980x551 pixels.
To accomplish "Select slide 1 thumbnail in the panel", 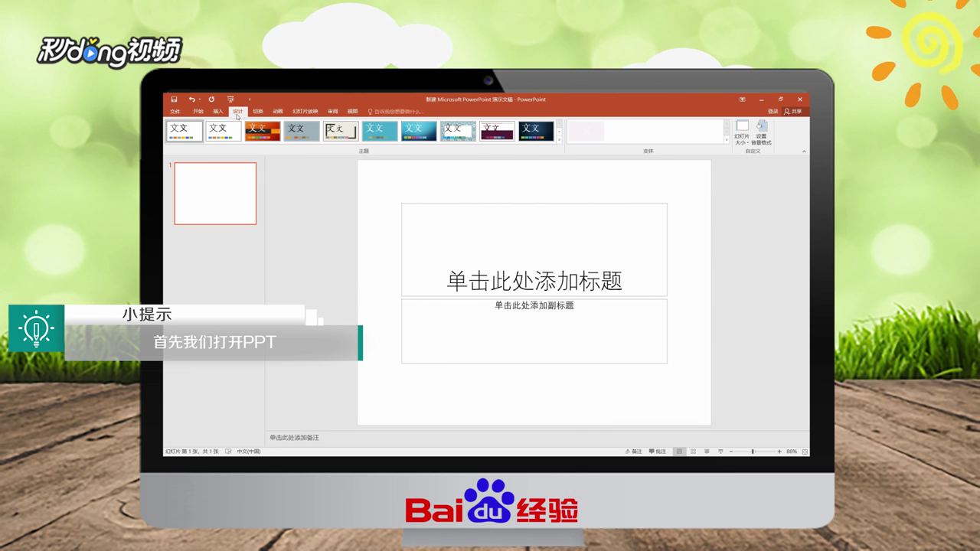I will coord(215,194).
